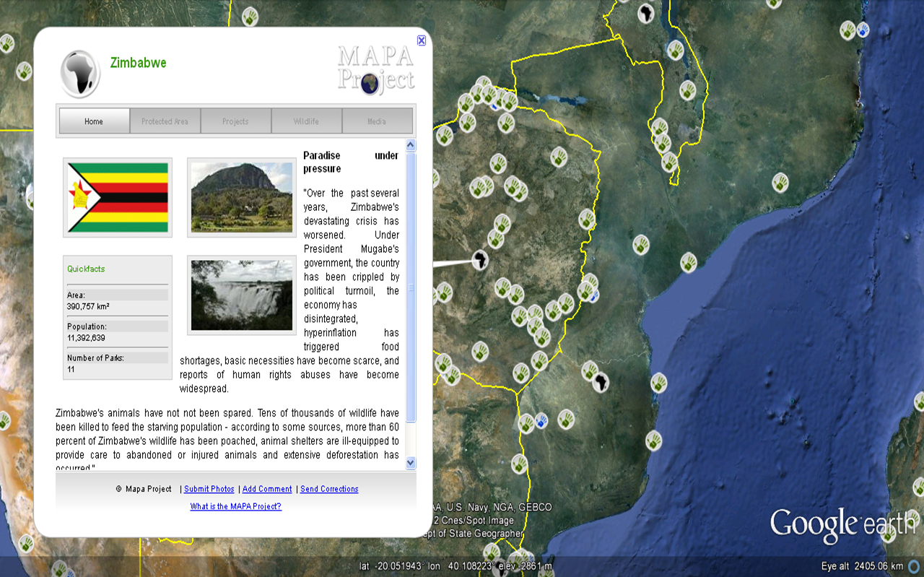
Task: Switch to the Protected Area tab
Action: pyautogui.click(x=165, y=121)
